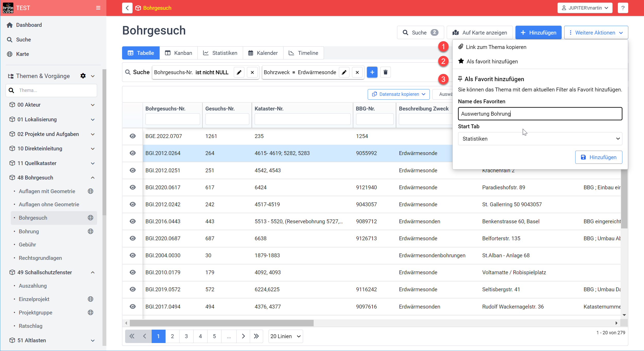644x351 pixels.
Task: Switch to the Kalender tab
Action: (263, 53)
